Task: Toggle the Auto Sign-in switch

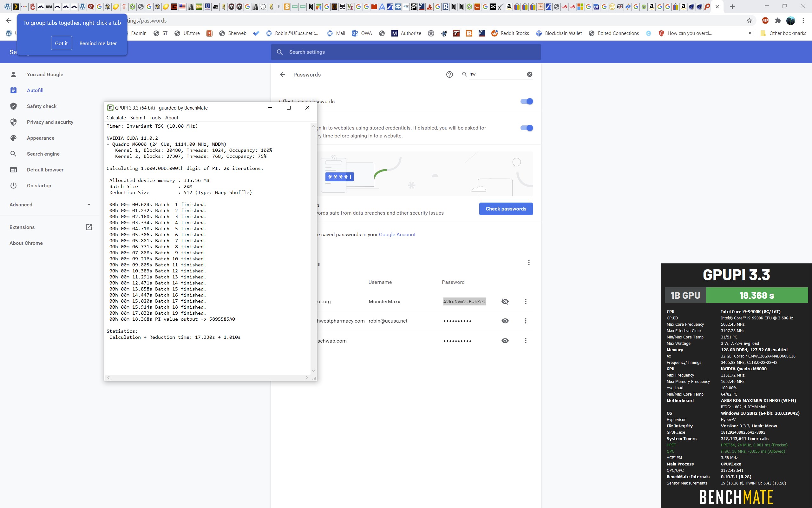Action: (527, 128)
